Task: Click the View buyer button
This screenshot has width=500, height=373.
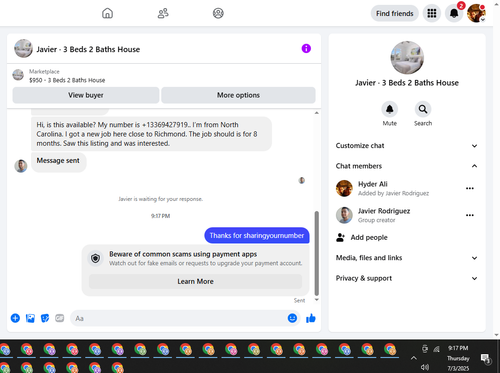Action: tap(86, 95)
